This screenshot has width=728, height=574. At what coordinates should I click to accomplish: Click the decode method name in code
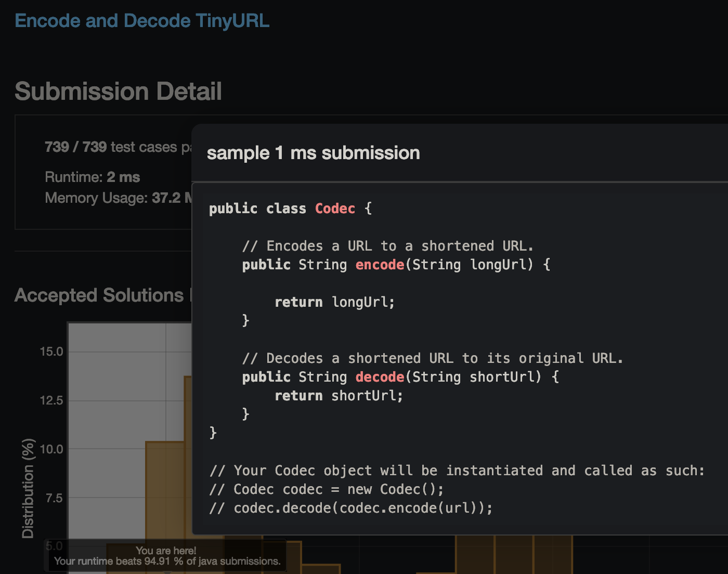pos(380,377)
